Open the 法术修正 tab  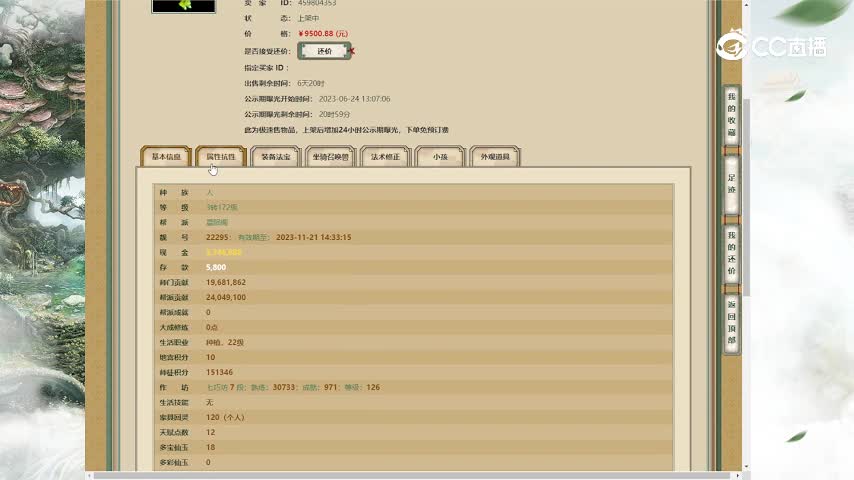point(385,156)
